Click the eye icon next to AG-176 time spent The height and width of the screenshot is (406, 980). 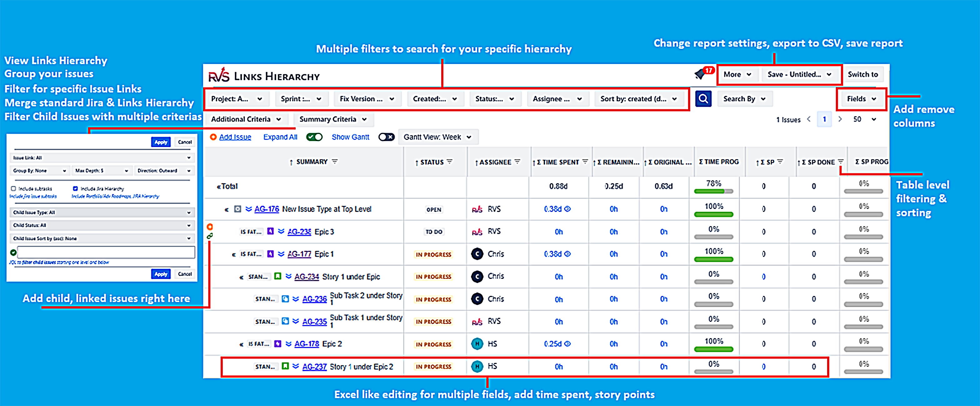point(567,209)
